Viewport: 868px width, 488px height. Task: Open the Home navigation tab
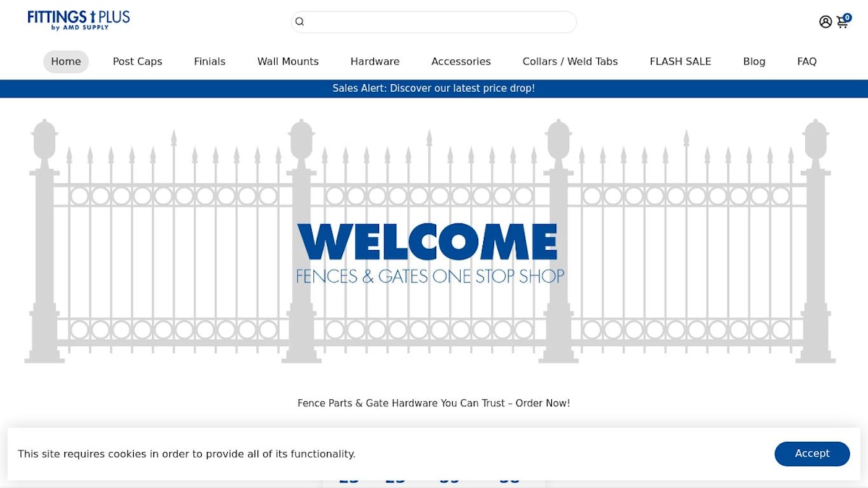[66, 61]
